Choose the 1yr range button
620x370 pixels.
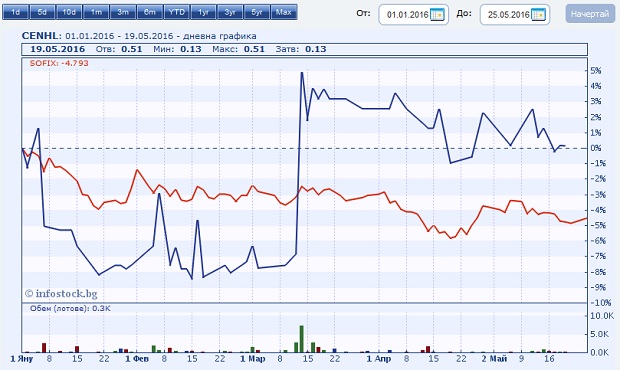coord(204,12)
